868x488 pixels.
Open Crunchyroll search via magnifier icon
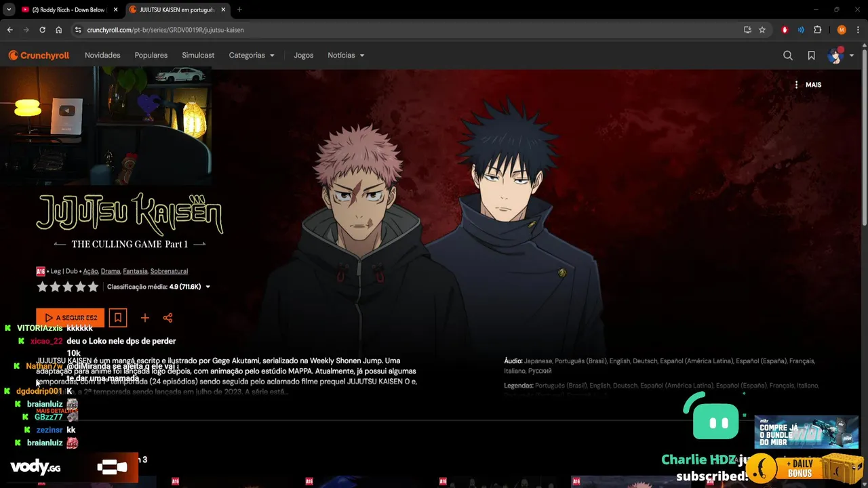(788, 56)
